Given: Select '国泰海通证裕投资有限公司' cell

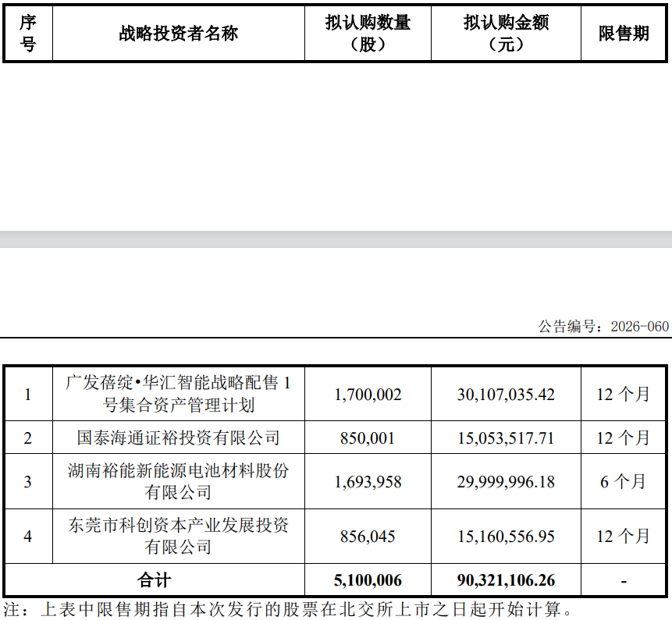Looking at the screenshot, I should click(178, 438).
